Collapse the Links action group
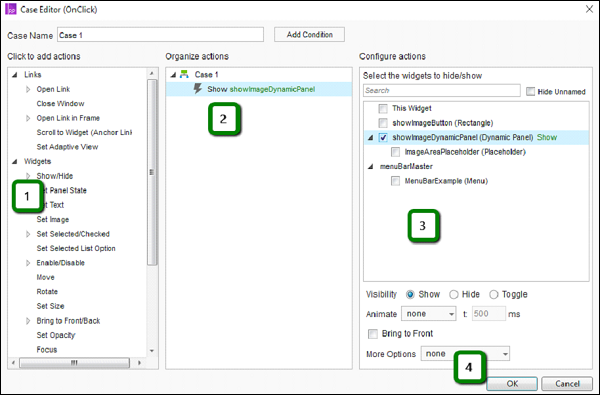Screen dimensions: 600x395 coord(15,75)
